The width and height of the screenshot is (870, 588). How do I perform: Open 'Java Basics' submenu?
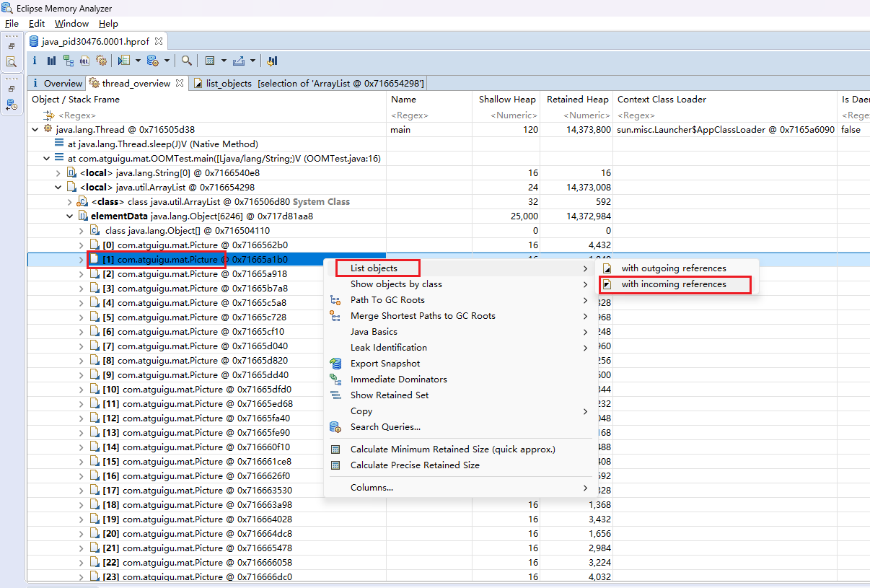[459, 332]
